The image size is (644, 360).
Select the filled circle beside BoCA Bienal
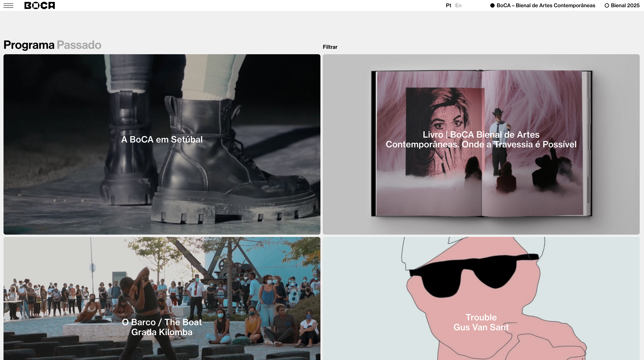point(492,5)
